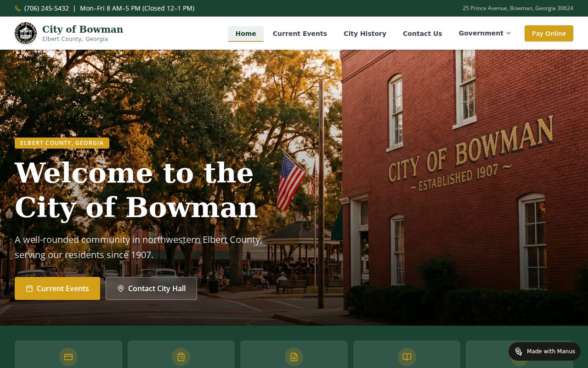Open the City History page

365,34
